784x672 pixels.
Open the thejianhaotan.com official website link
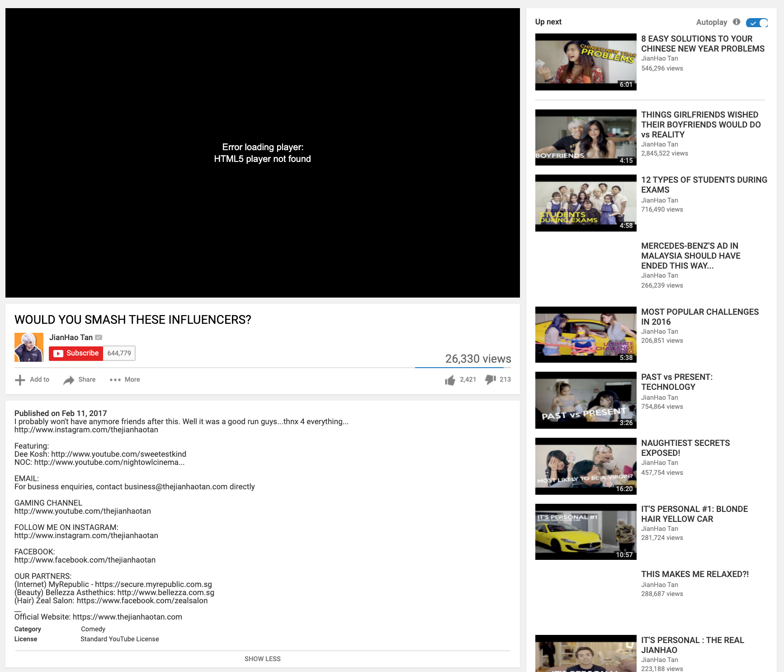(127, 617)
